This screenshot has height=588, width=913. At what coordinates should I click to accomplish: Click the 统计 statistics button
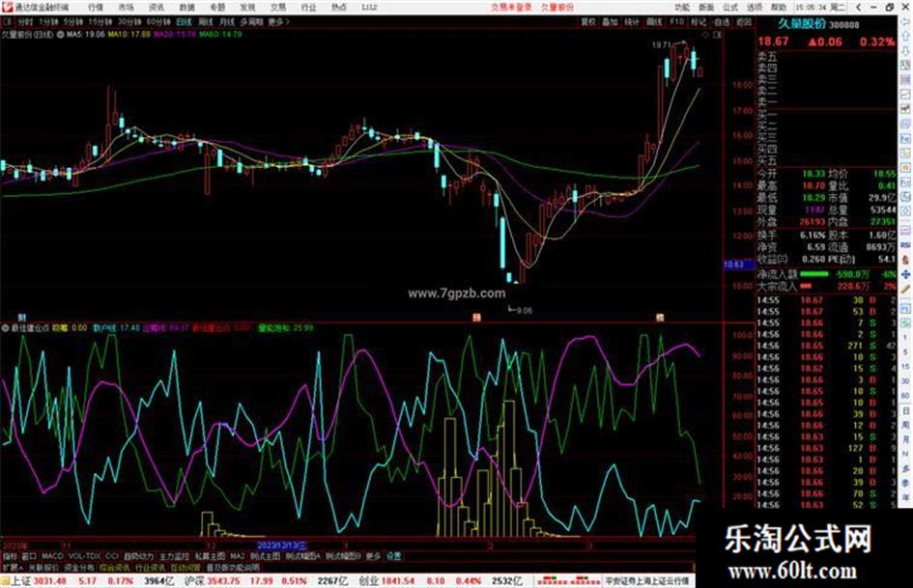633,21
